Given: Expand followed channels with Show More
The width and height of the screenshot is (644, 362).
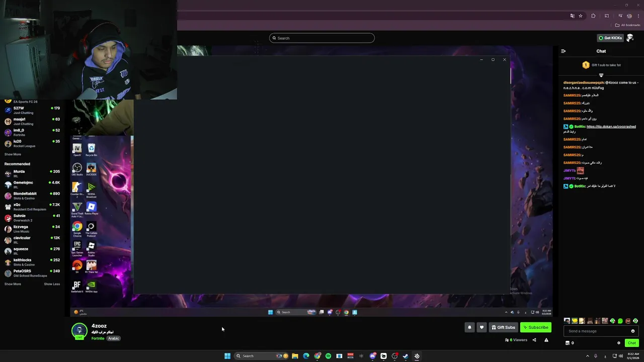Looking at the screenshot, I should point(13,154).
